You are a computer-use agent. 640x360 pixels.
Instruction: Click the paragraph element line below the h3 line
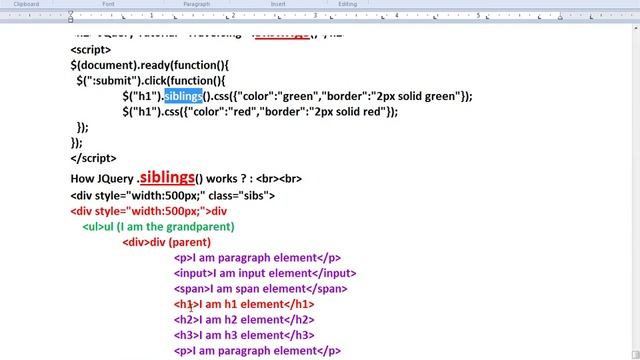click(x=257, y=351)
